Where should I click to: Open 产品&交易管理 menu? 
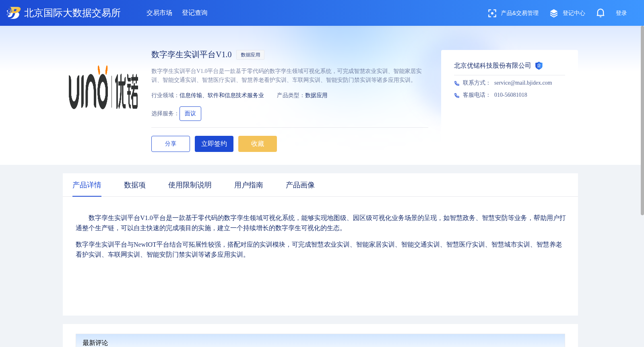point(520,13)
